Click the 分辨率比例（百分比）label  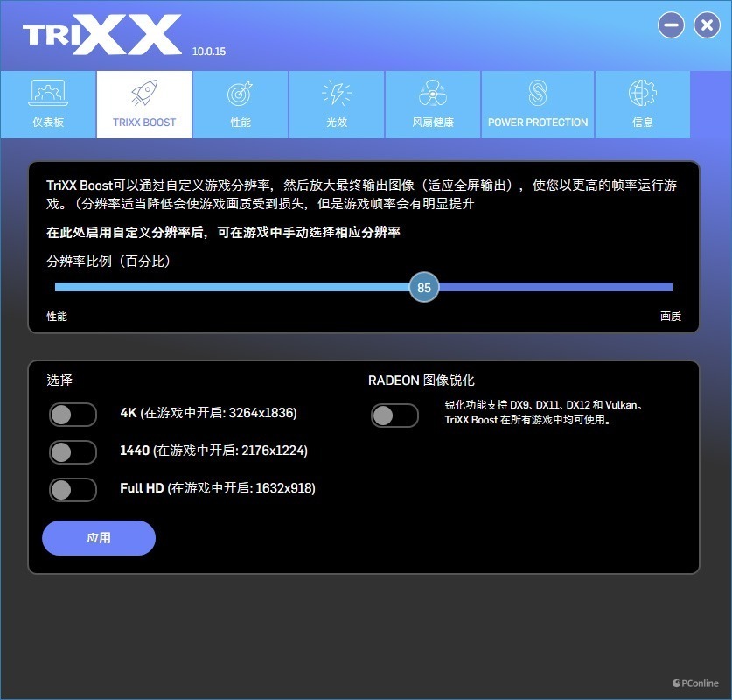(108, 261)
